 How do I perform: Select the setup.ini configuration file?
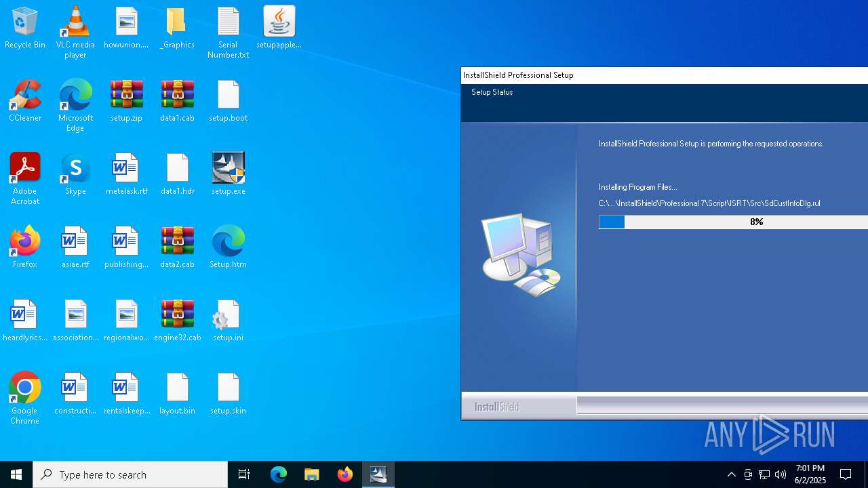228,321
